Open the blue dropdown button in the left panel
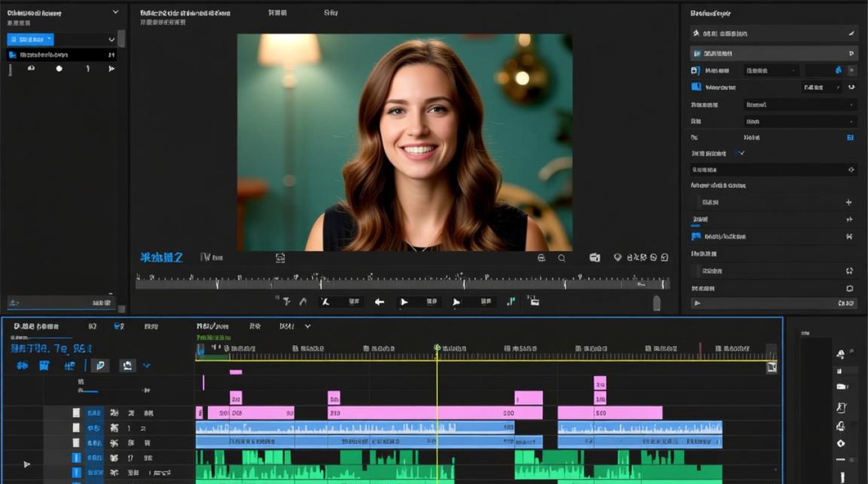 tap(30, 39)
